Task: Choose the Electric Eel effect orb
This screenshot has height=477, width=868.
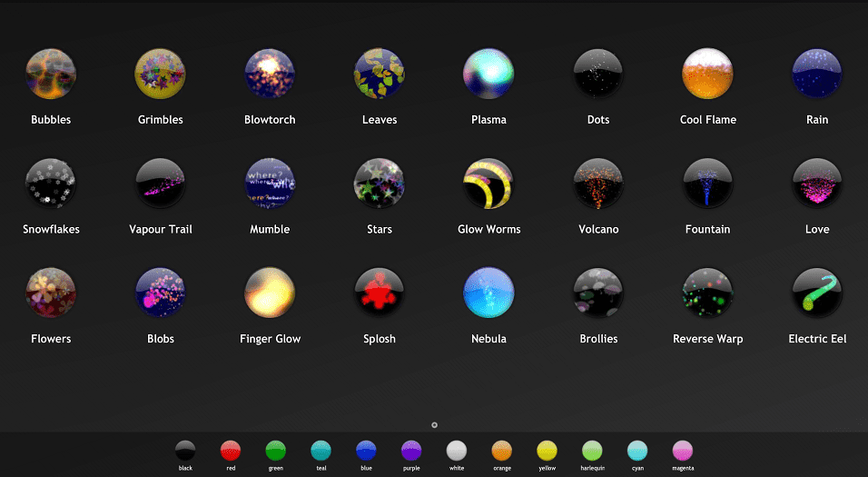Action: pyautogui.click(x=817, y=293)
